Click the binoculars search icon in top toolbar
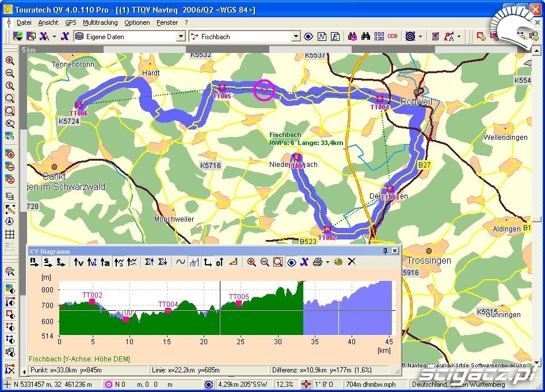The image size is (545, 392). pos(365,36)
